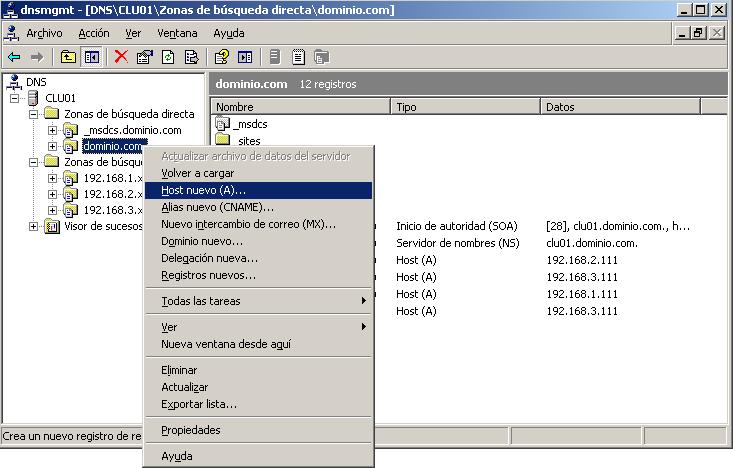Screen dimensions: 733x468
Task: Sort by the Tipo column header
Action: 466,107
